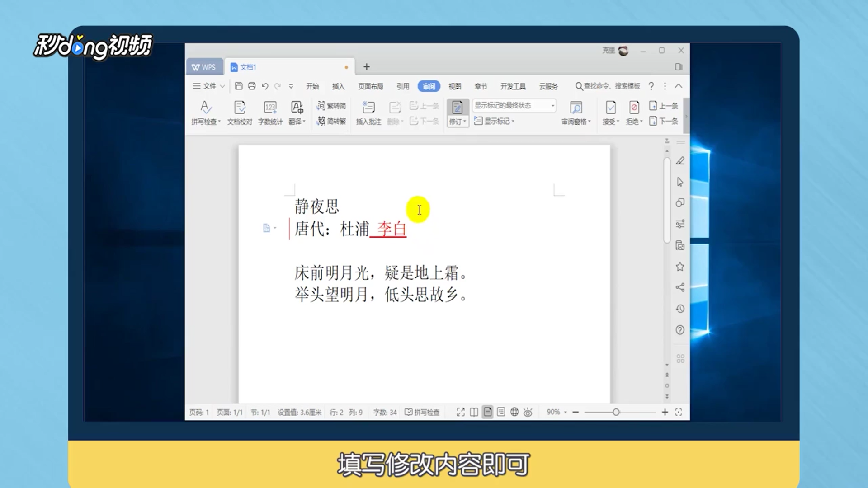The image size is (868, 488).
Task: Switch to the 引用 tab
Action: (x=403, y=86)
